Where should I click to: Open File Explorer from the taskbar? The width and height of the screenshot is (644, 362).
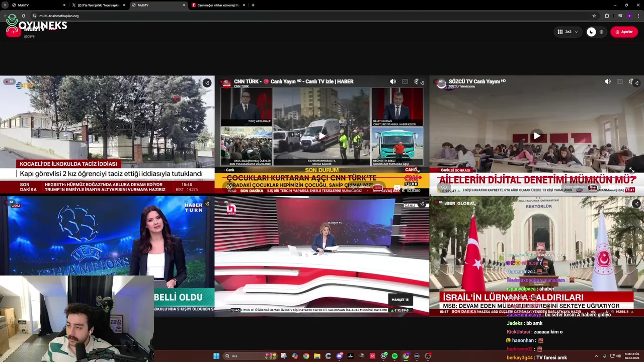317,356
